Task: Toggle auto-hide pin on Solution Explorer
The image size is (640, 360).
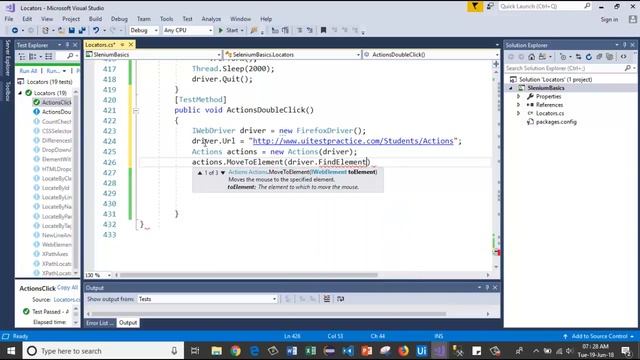Action: [624, 45]
